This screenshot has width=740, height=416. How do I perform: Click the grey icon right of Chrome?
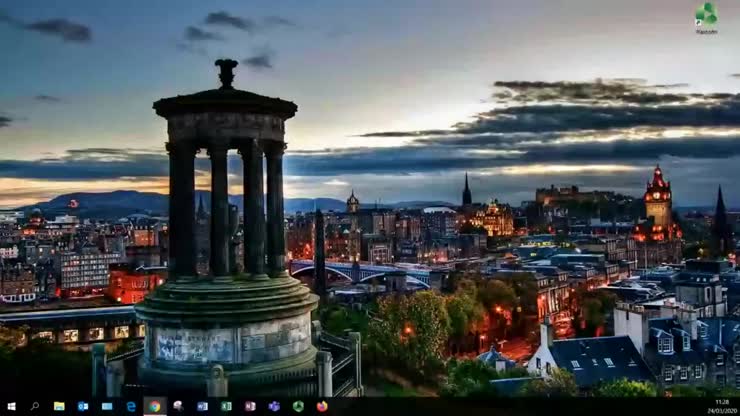coord(178,406)
